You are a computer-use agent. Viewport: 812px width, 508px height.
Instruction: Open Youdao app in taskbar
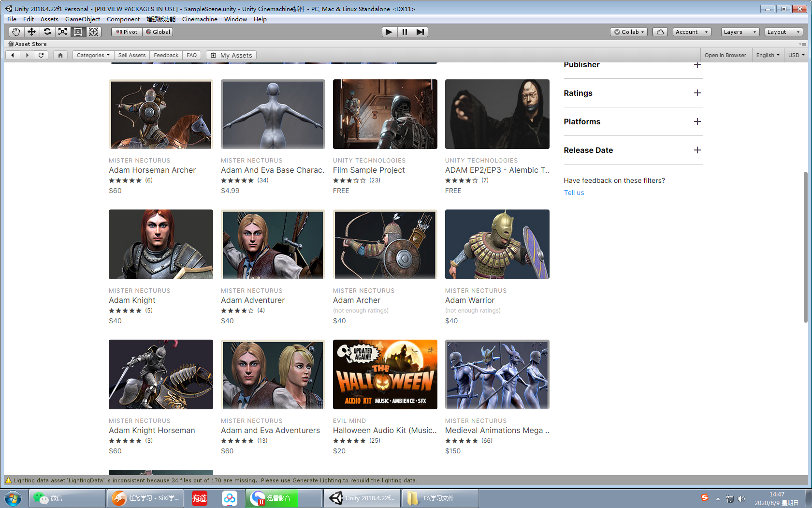click(200, 498)
